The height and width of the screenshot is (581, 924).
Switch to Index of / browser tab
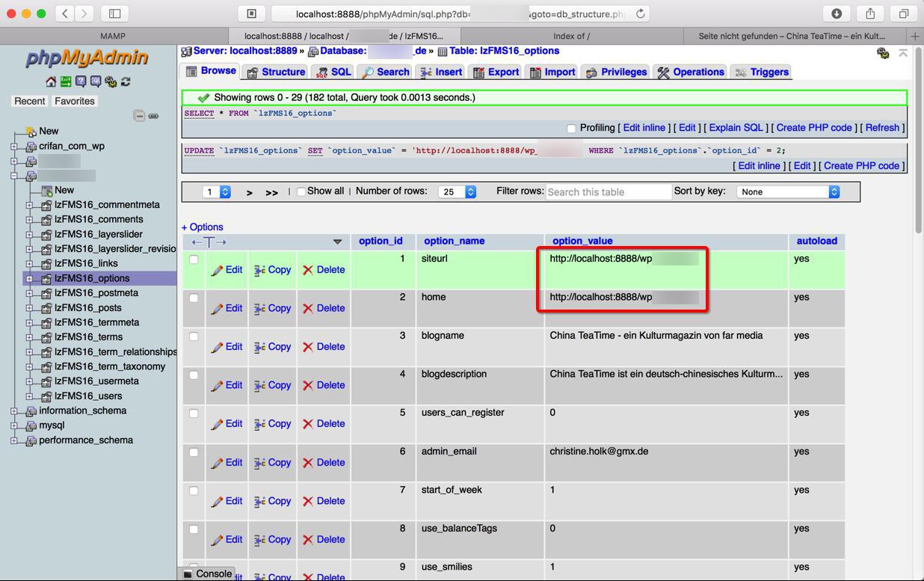[x=572, y=36]
